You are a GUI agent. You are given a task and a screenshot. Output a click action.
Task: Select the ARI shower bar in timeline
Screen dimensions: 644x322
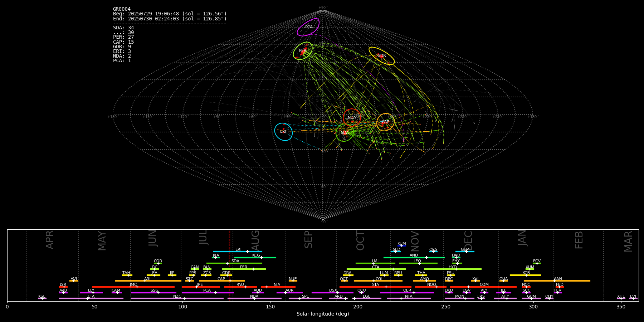click(x=148, y=281)
